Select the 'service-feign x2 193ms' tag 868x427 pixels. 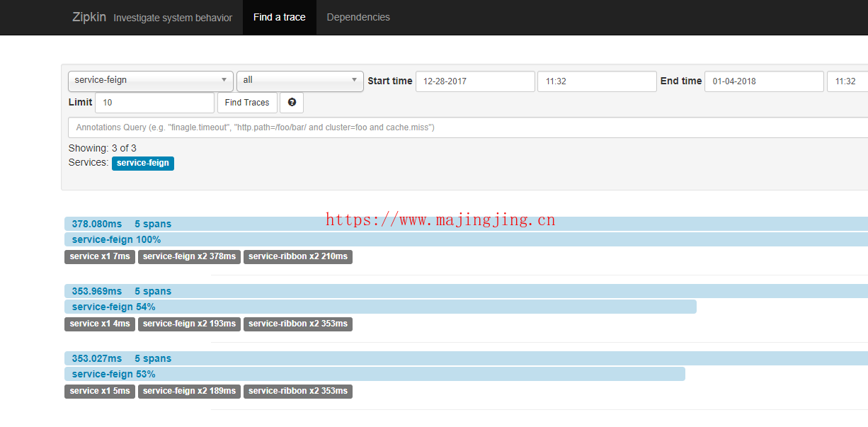(x=189, y=324)
